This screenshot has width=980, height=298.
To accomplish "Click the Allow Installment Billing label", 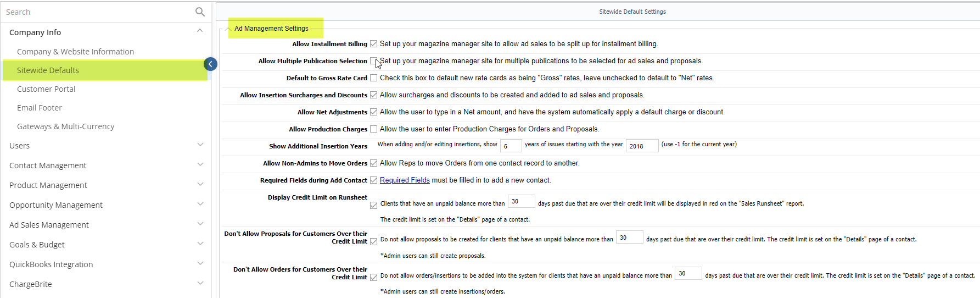I will pos(329,44).
